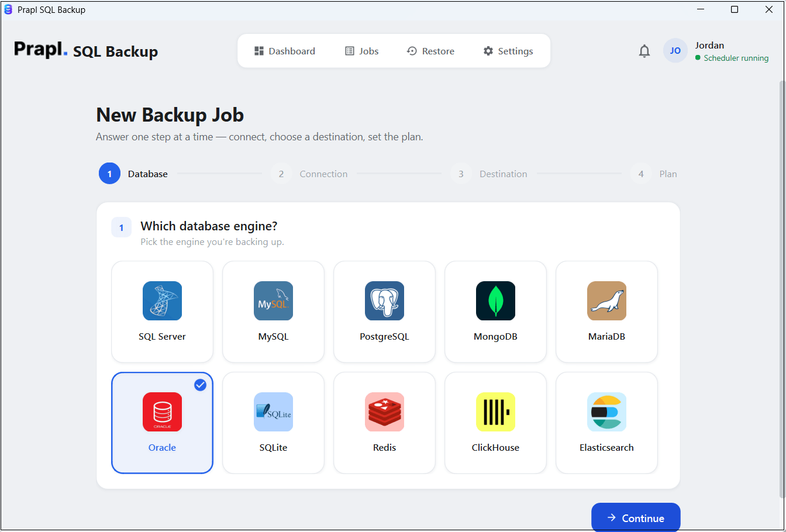Select the SQL Server engine icon
786x532 pixels.
[x=162, y=301]
